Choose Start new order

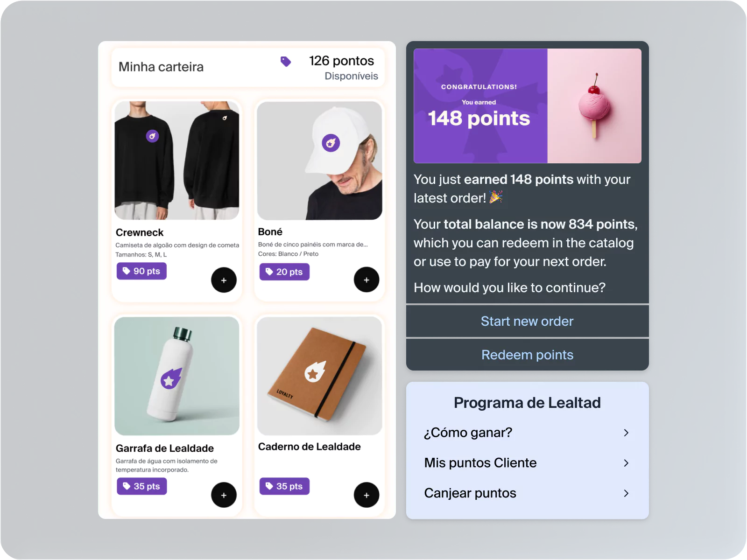[x=527, y=321]
